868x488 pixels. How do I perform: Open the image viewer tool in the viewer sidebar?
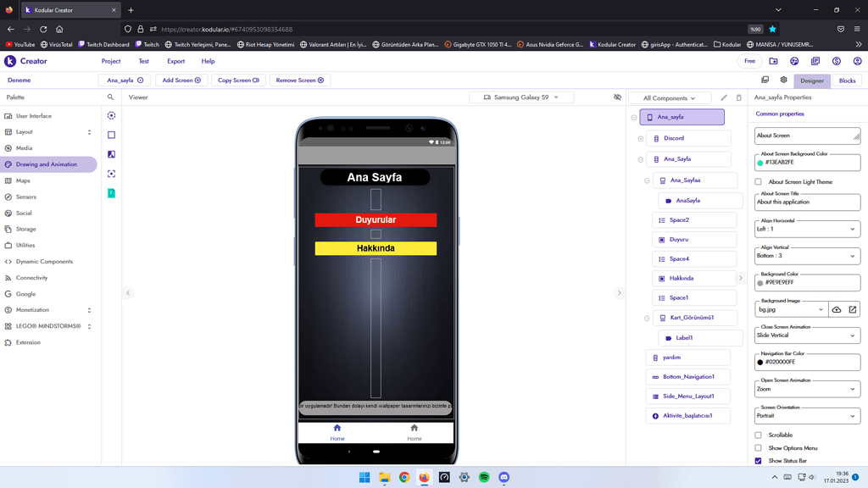pos(113,154)
